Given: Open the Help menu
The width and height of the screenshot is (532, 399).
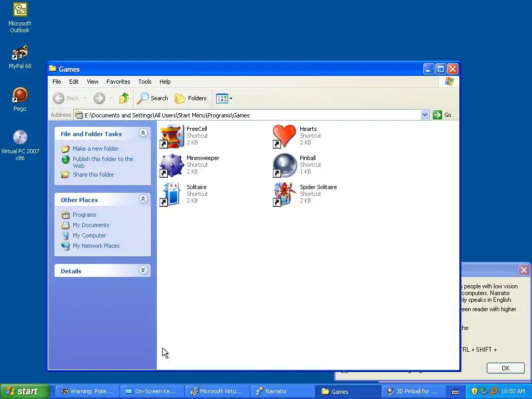Looking at the screenshot, I should coord(165,82).
